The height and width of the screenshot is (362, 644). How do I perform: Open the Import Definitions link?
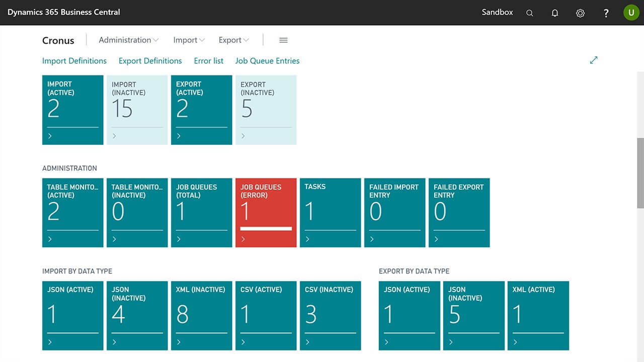[74, 61]
